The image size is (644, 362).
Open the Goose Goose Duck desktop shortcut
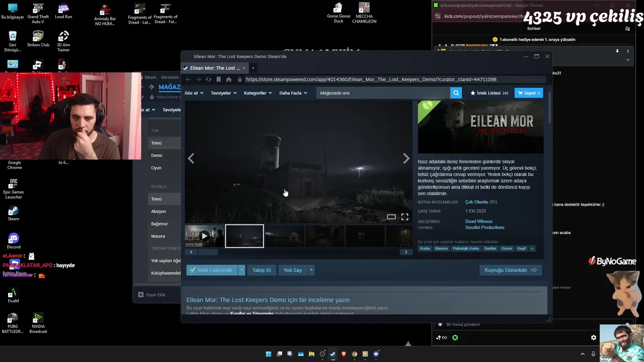339,13
